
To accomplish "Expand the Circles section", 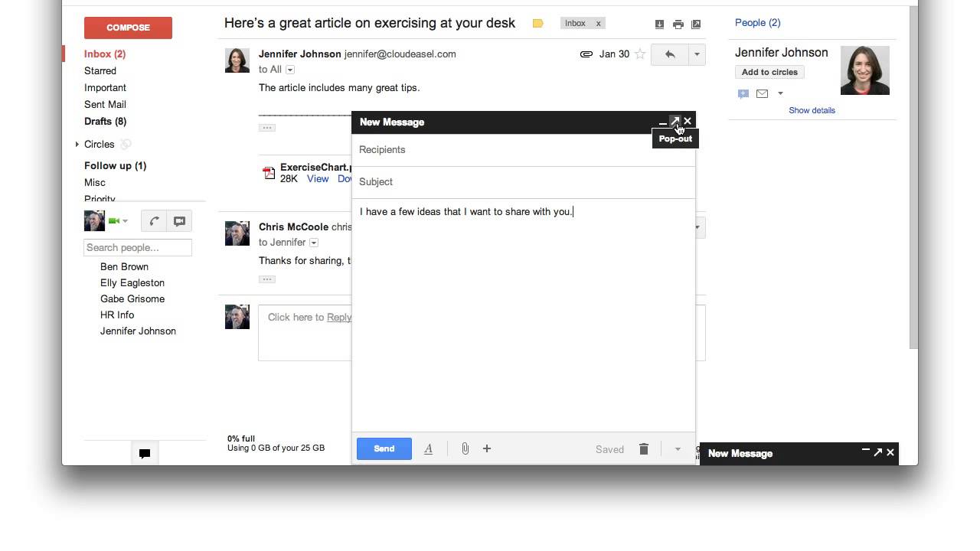I will click(77, 145).
